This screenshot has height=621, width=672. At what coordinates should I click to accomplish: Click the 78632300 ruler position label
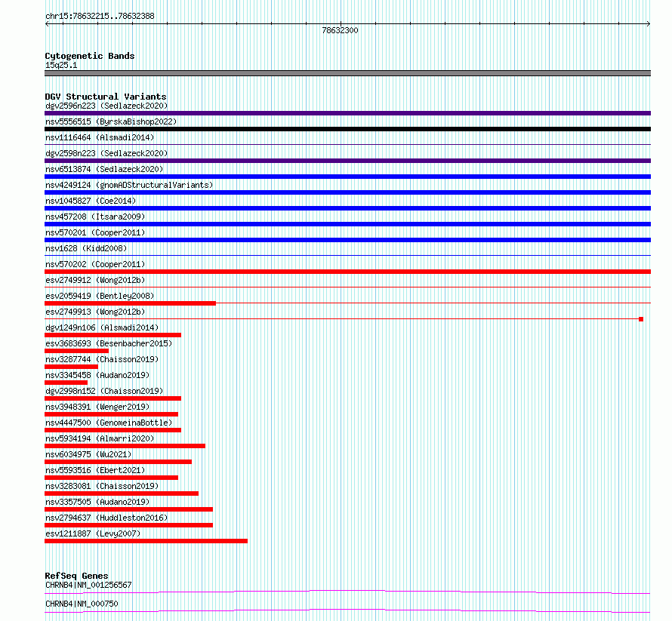point(340,30)
